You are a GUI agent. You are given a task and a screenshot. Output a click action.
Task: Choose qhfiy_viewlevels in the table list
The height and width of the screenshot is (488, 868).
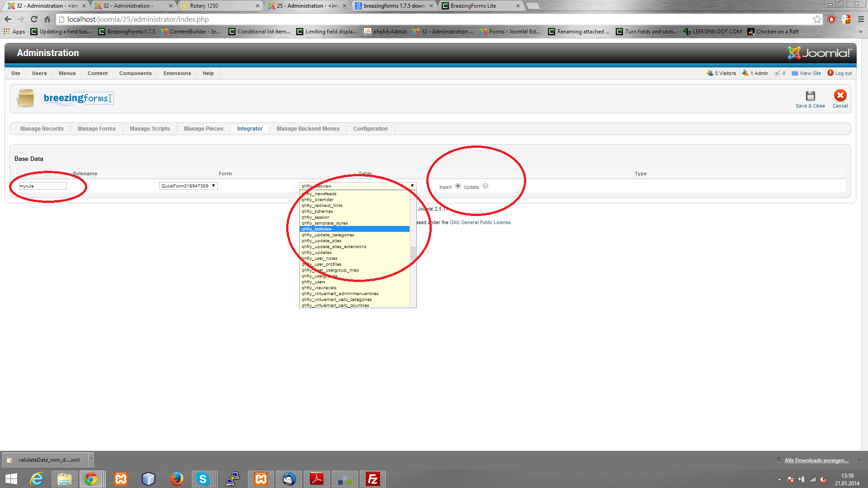(354, 288)
